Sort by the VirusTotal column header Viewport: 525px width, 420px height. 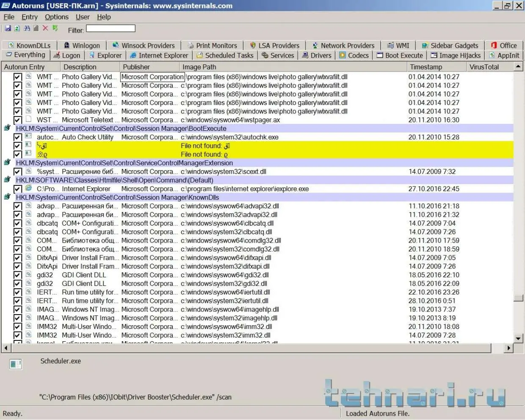coord(490,67)
